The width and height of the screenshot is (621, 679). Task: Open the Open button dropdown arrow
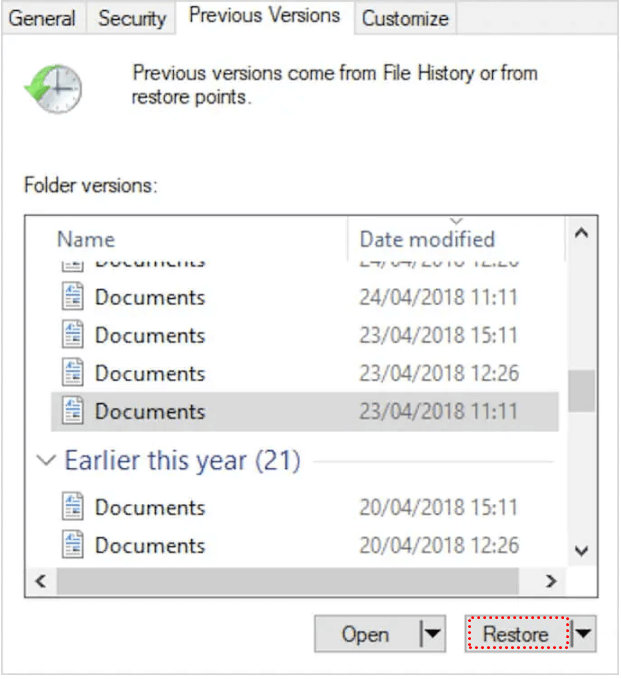pyautogui.click(x=431, y=634)
